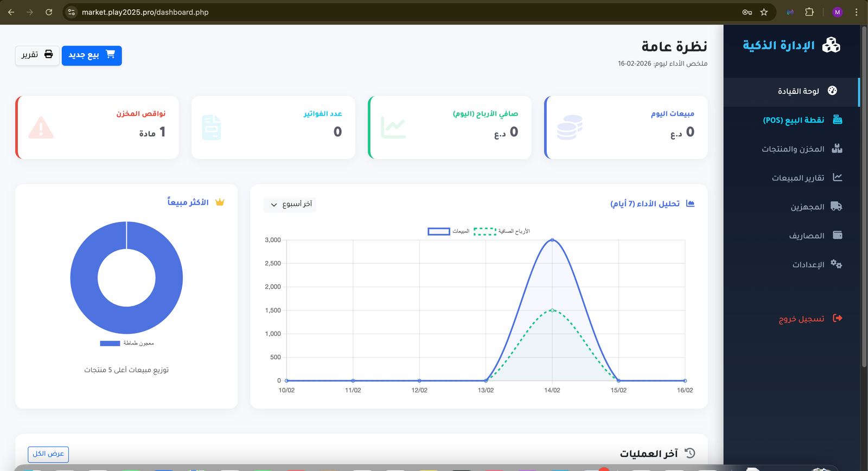Click the browser forward arrow

pos(30,12)
